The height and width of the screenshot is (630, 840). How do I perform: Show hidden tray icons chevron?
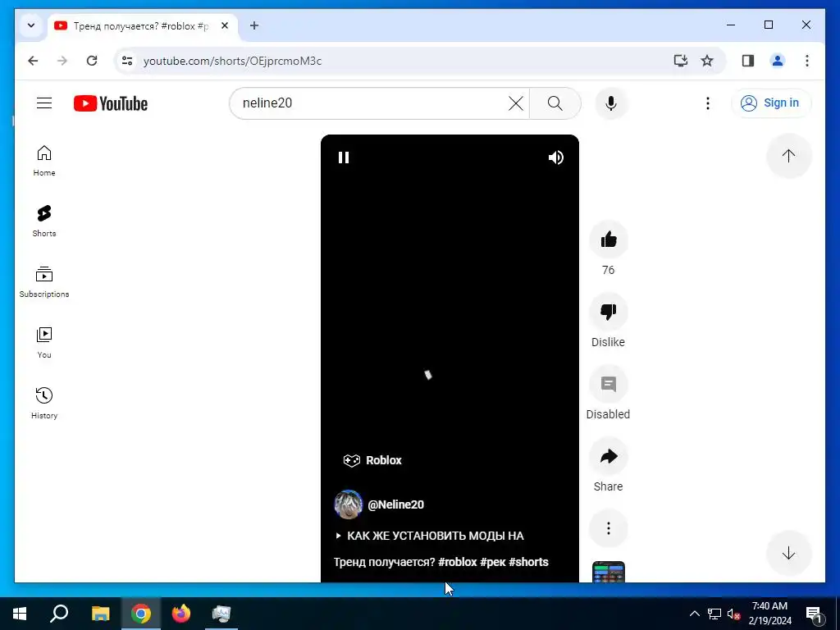[x=694, y=614]
